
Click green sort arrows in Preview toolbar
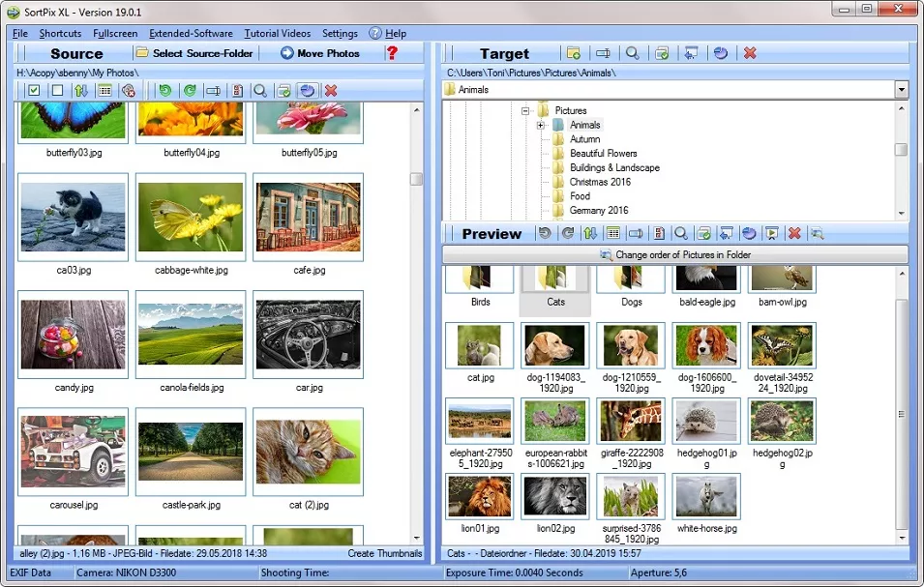click(590, 233)
